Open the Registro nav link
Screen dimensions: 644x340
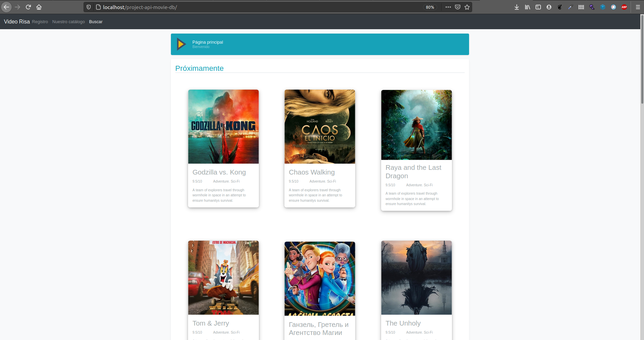[x=40, y=22]
